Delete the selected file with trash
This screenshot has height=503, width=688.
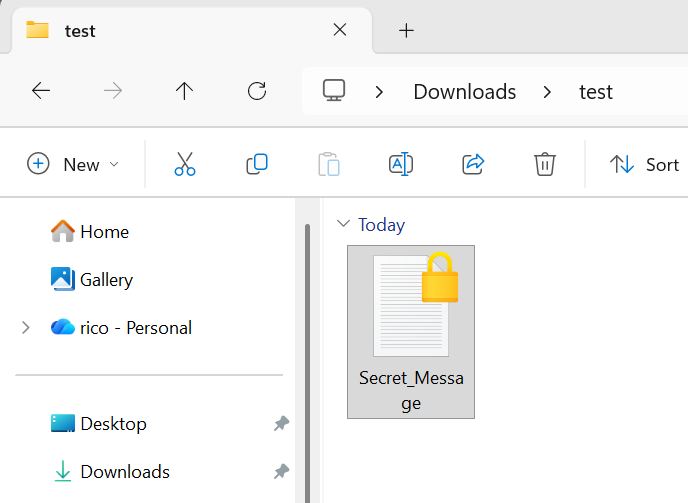pos(545,164)
